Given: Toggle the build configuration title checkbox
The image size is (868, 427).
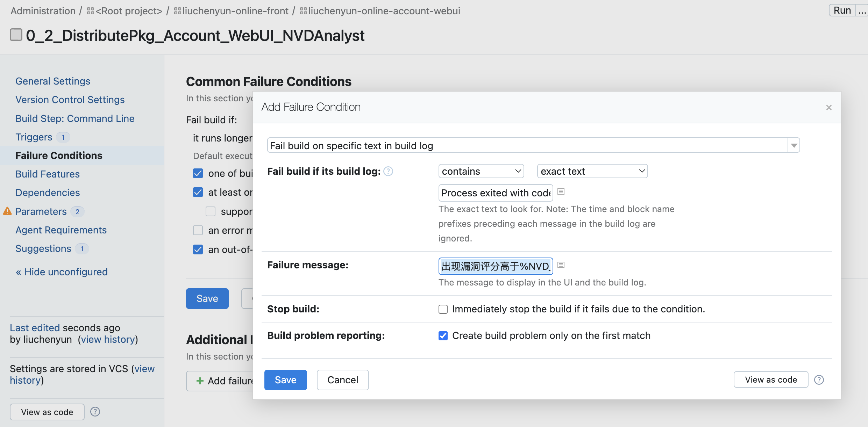Looking at the screenshot, I should click(x=16, y=35).
